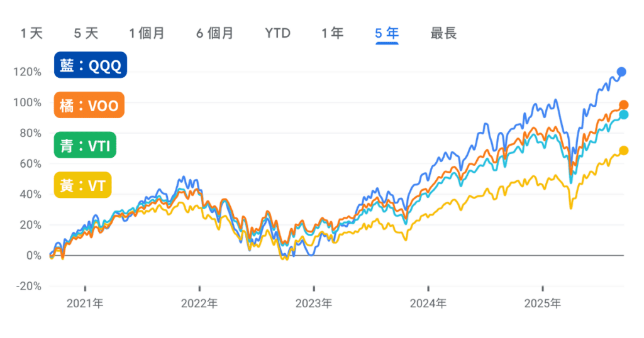644x338 pixels.
Task: Click the cyan VTI line endpoint dot
Action: click(x=623, y=115)
